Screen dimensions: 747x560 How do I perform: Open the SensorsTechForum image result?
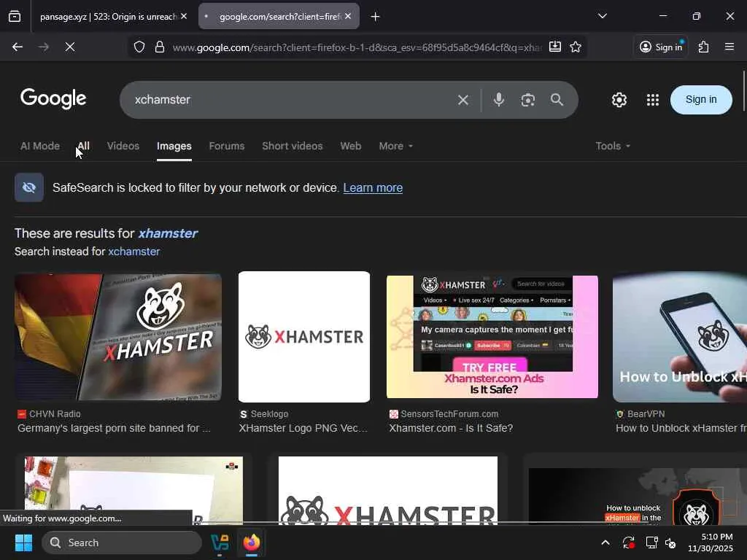click(x=492, y=337)
